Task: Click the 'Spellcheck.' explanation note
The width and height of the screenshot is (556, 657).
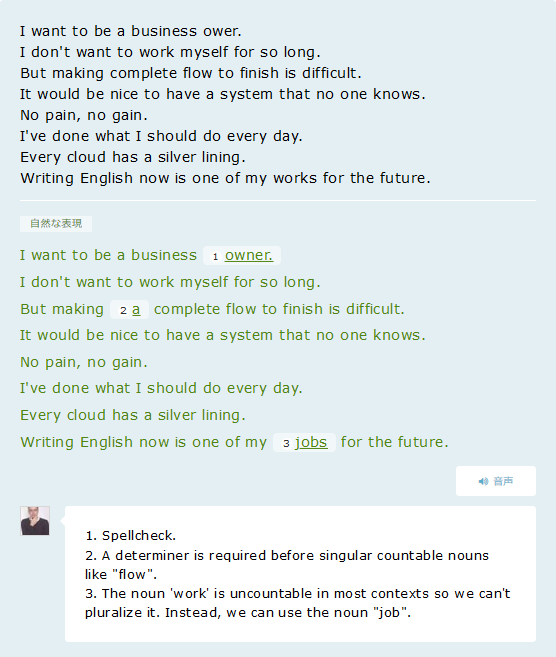Action: point(130,535)
